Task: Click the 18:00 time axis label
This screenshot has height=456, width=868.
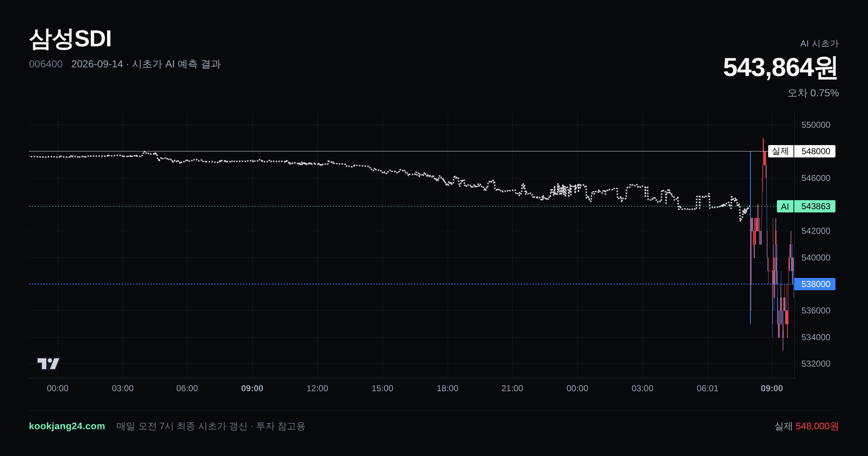Action: 447,388
